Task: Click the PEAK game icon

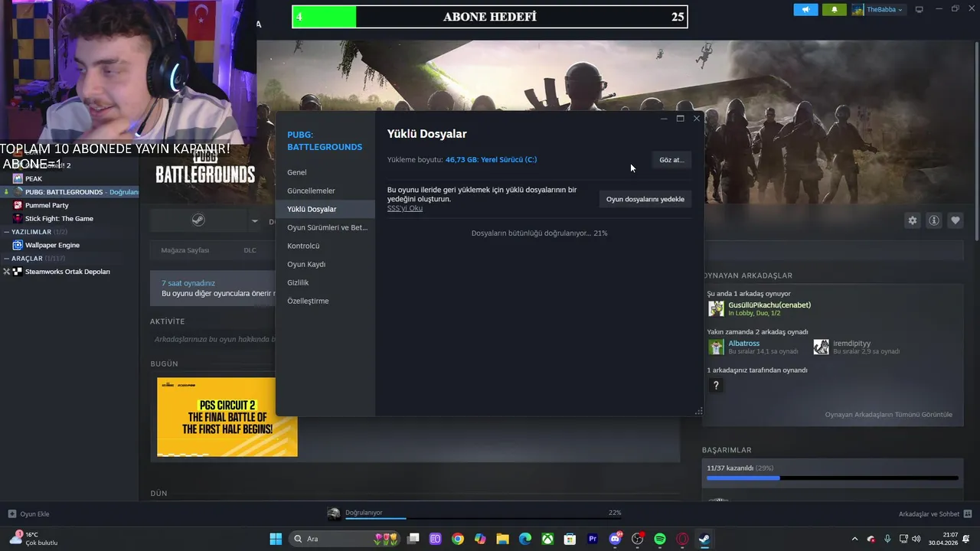Action: 18,178
